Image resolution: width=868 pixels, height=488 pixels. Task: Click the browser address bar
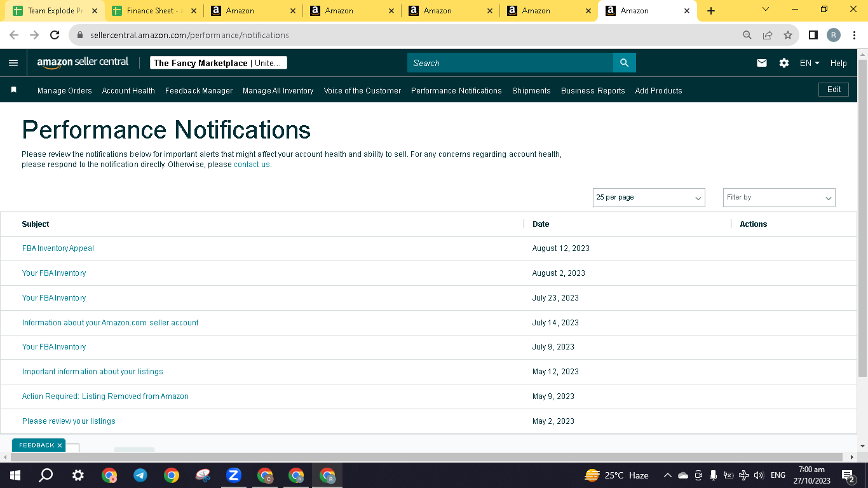point(407,35)
